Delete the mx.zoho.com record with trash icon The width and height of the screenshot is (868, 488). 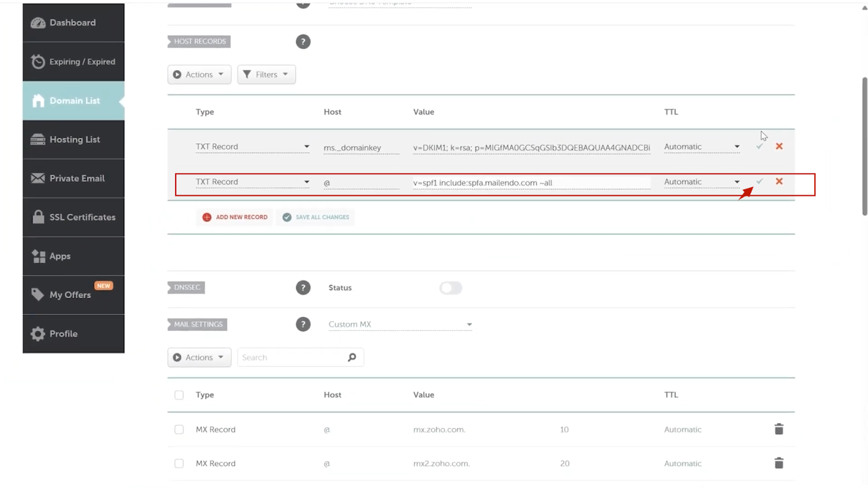[x=779, y=429]
